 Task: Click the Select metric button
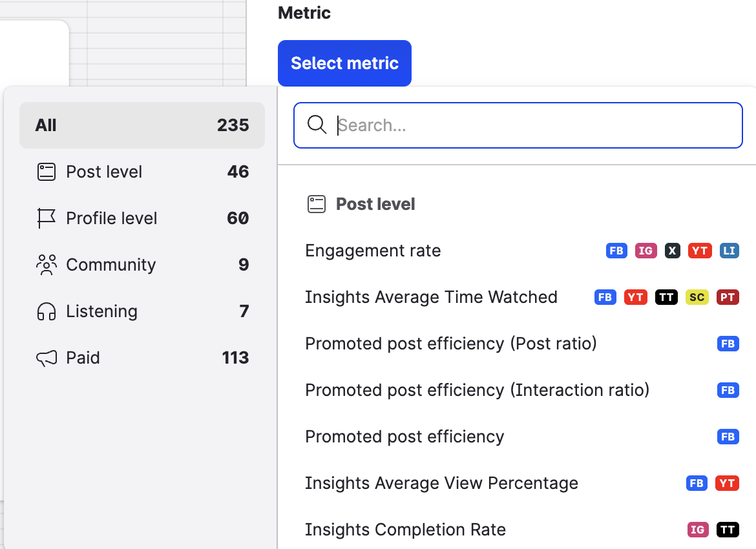[344, 63]
